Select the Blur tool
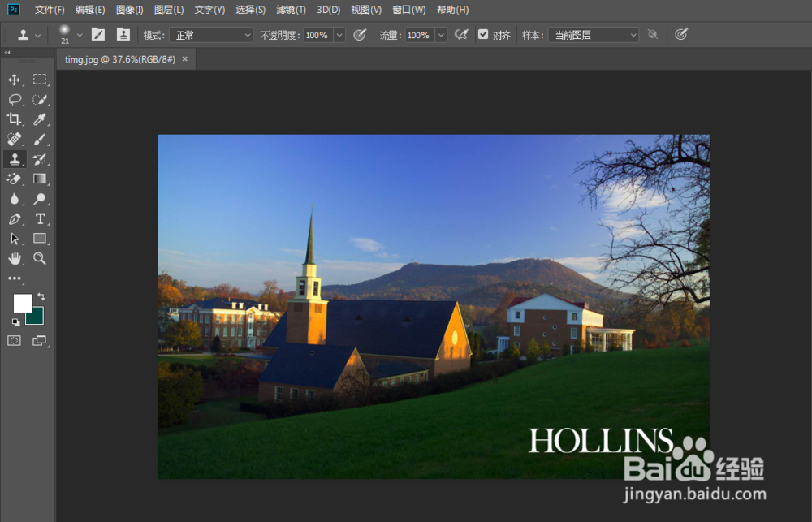 (x=15, y=199)
